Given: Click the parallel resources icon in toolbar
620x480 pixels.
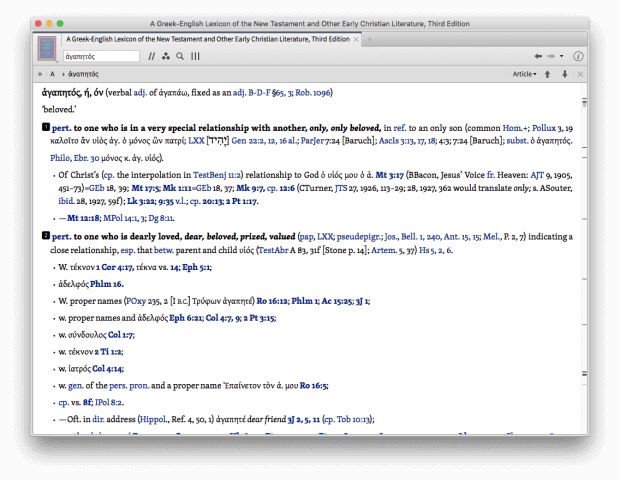Looking at the screenshot, I should (152, 57).
